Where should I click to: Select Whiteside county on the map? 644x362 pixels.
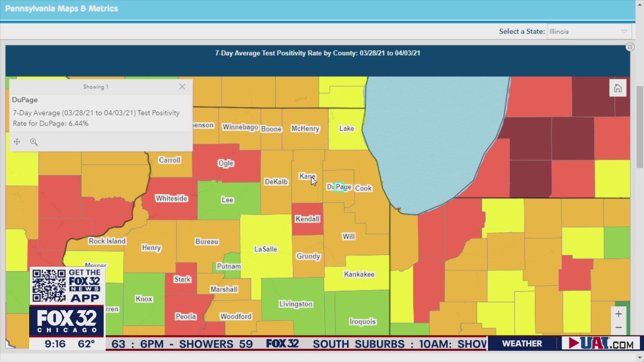click(x=171, y=198)
